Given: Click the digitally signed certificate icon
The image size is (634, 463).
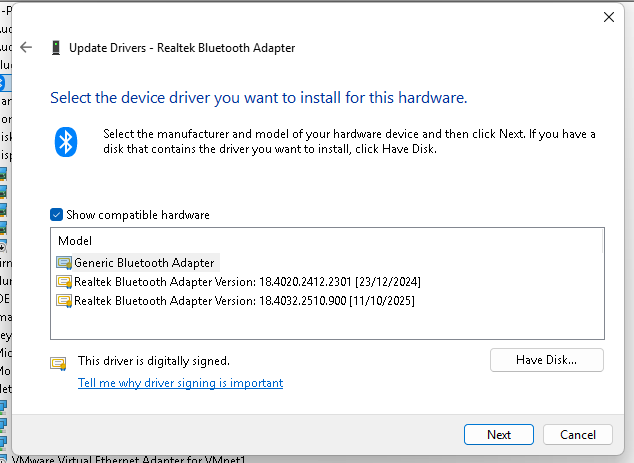Looking at the screenshot, I should [x=58, y=364].
